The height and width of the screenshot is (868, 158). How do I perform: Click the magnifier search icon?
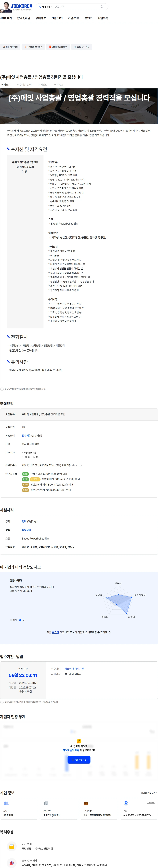[x=102, y=7]
